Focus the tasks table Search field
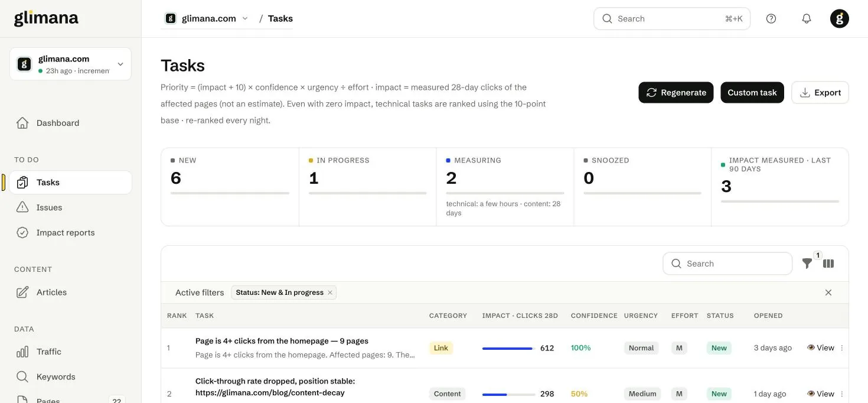The width and height of the screenshot is (868, 403). tap(727, 264)
